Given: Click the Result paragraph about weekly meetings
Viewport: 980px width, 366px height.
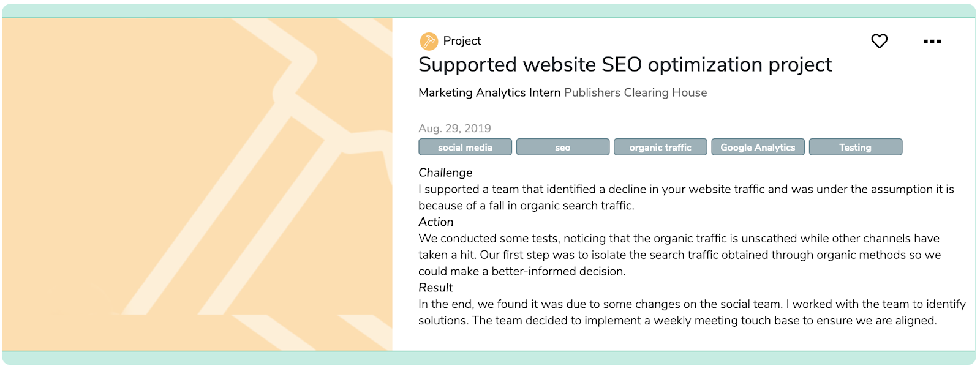Looking at the screenshot, I should (x=692, y=312).
